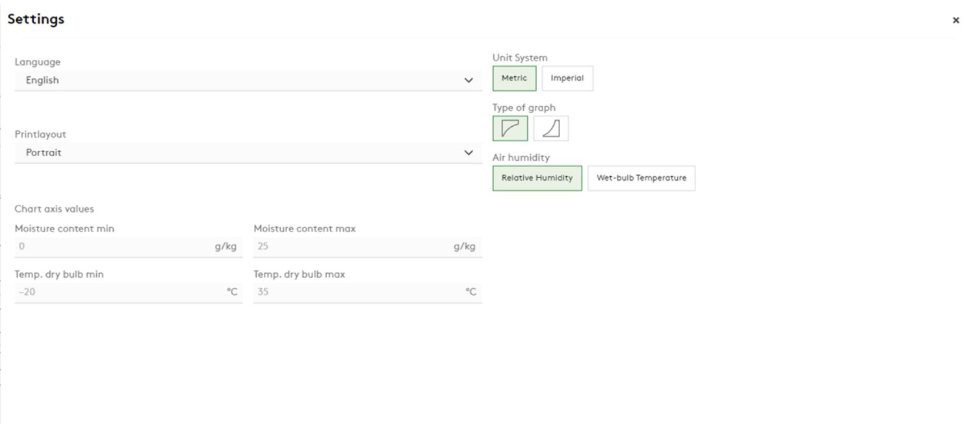Click the Unit System label

tap(520, 58)
